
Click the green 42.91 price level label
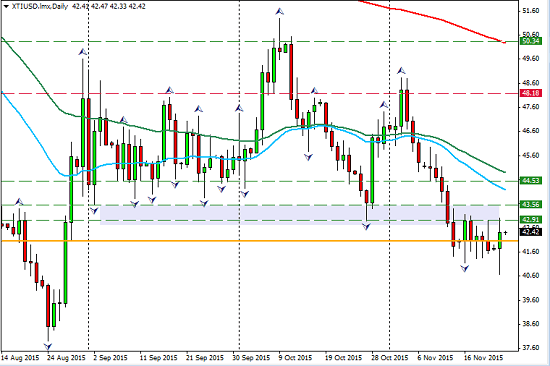click(x=531, y=220)
